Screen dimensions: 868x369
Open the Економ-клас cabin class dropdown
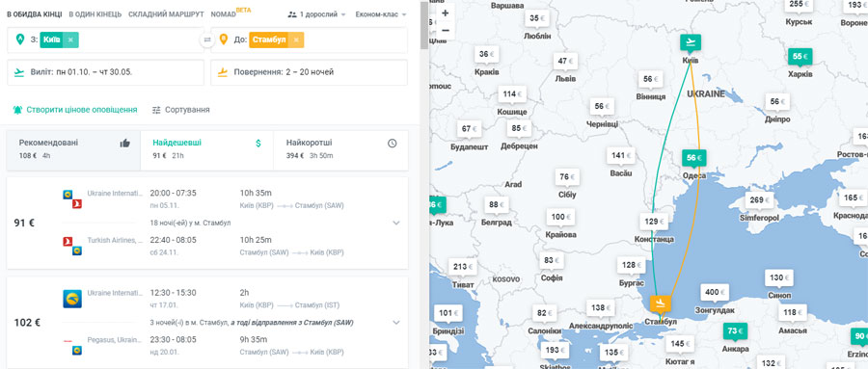click(381, 14)
